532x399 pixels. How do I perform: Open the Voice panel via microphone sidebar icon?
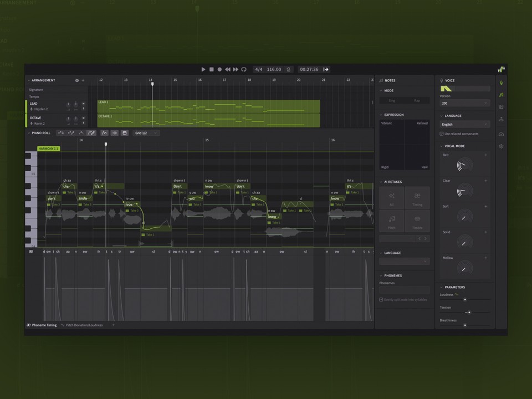click(x=501, y=82)
